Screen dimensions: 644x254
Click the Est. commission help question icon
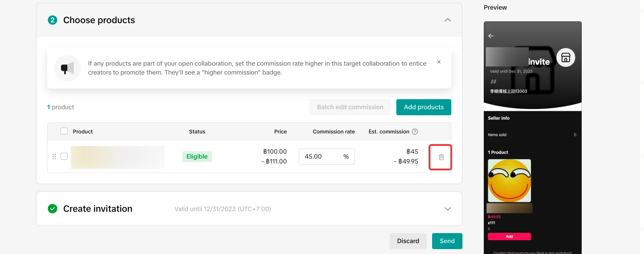point(415,132)
